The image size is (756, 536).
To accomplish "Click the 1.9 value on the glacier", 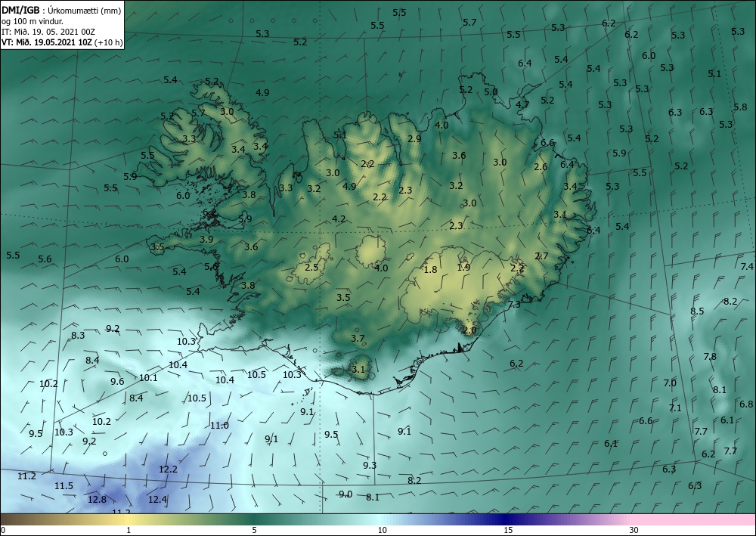I will [x=463, y=267].
